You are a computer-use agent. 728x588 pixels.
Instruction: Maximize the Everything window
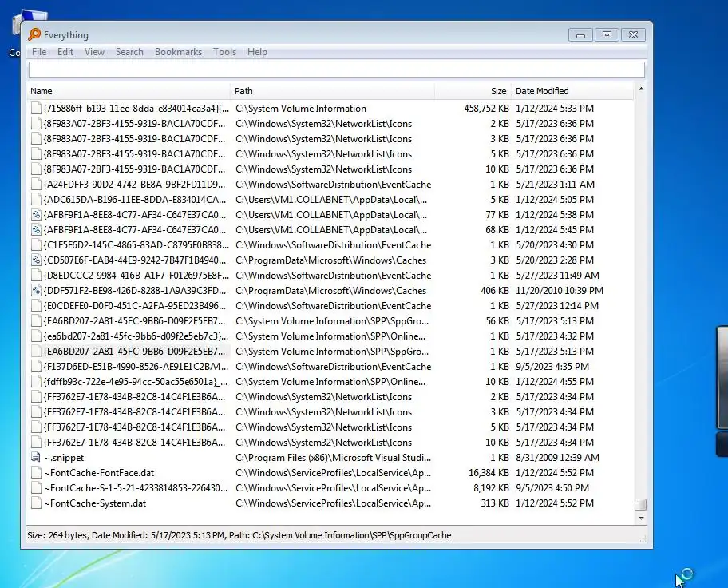(x=607, y=35)
